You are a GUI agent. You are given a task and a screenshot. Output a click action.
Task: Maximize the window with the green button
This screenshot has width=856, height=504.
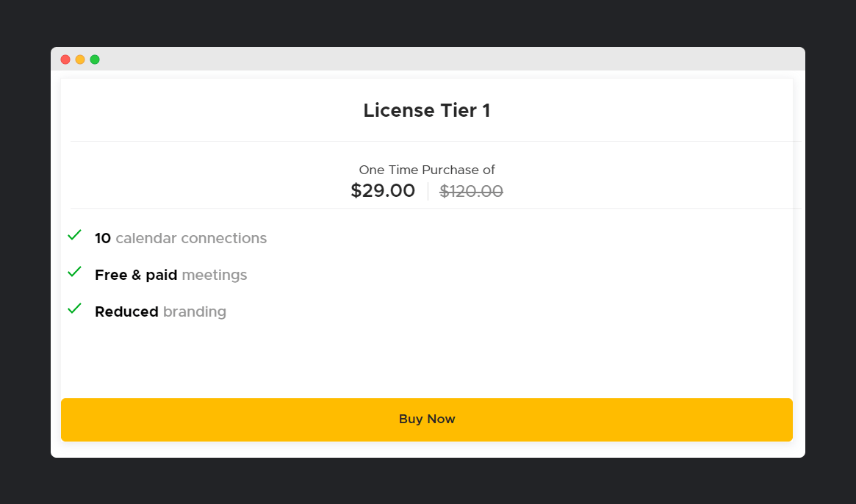click(x=95, y=60)
